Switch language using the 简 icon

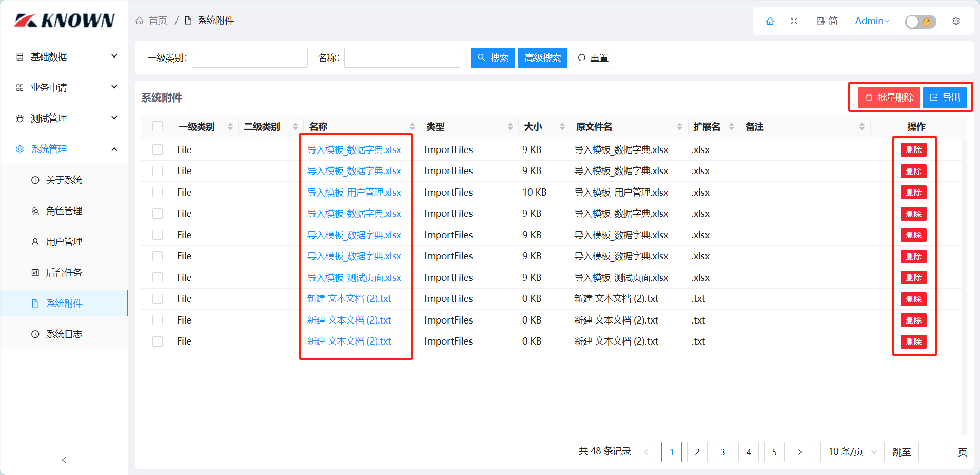827,21
